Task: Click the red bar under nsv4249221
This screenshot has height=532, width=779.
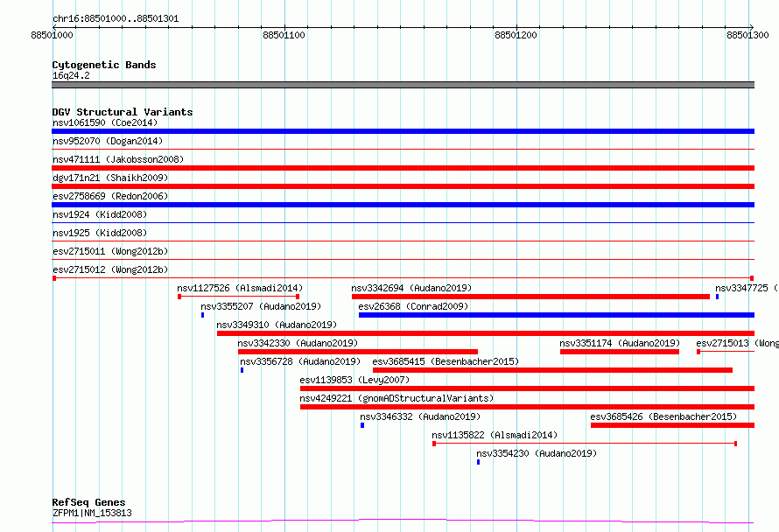Action: [x=527, y=408]
